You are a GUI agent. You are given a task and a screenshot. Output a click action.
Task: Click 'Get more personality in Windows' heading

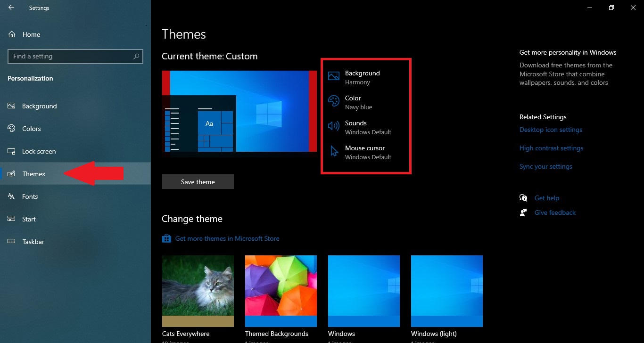pos(568,52)
